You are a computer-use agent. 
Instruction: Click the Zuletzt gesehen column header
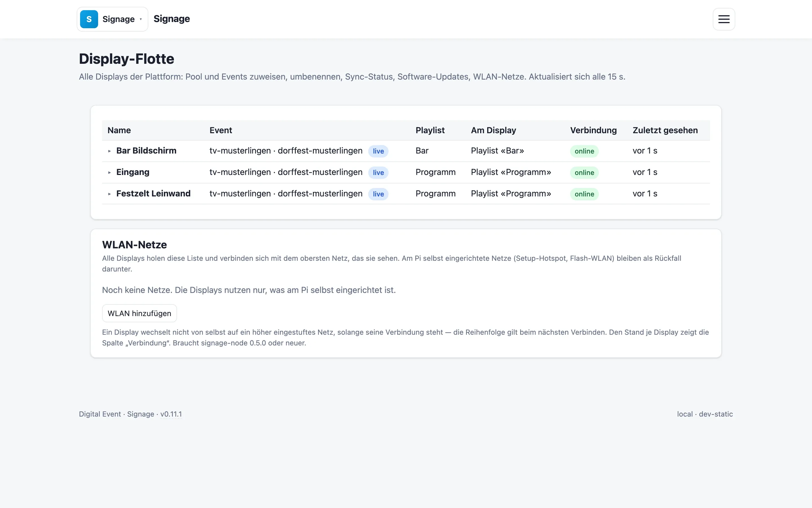665,130
